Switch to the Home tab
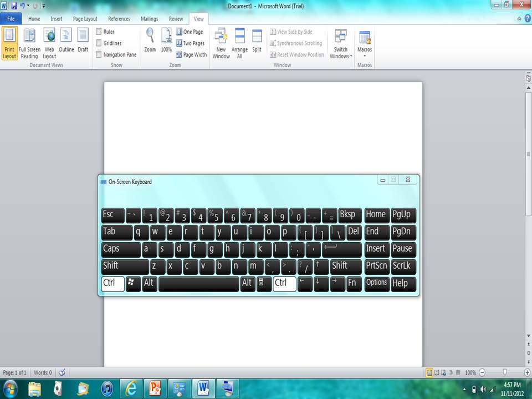This screenshot has width=532, height=399. 34,19
